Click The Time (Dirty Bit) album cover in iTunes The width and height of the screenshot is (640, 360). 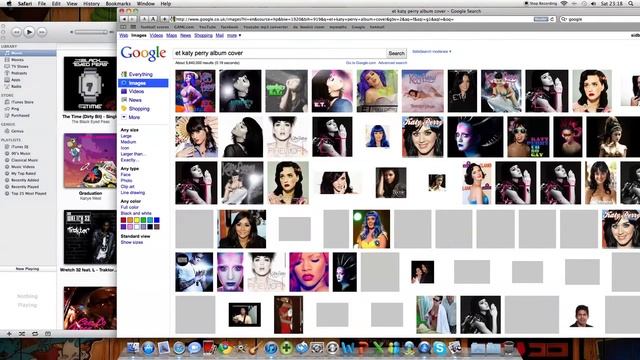click(90, 84)
